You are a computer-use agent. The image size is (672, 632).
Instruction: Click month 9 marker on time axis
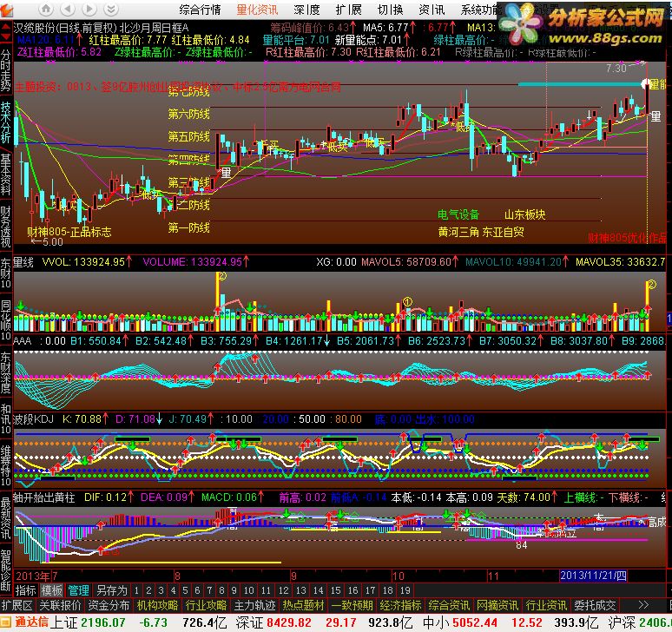[293, 576]
